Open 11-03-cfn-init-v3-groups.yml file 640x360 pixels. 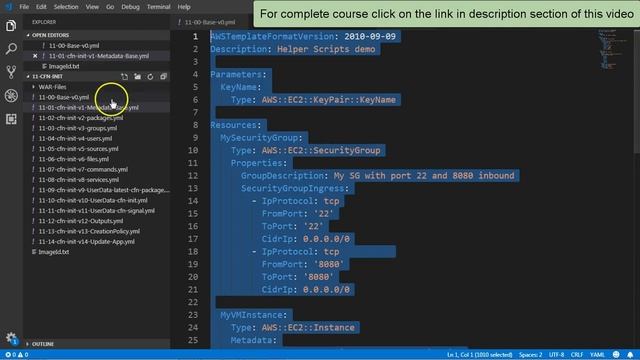[78, 128]
